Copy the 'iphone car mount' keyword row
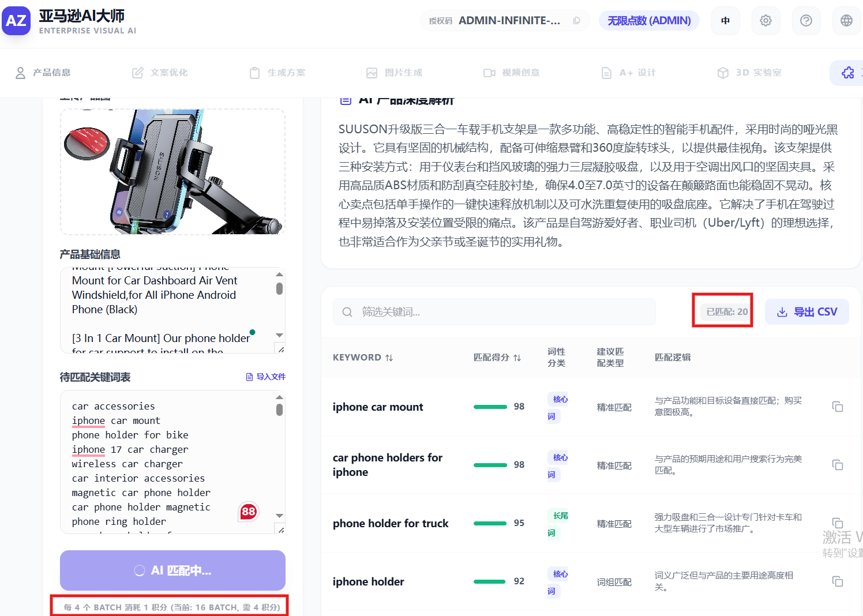Image resolution: width=863 pixels, height=616 pixels. point(838,407)
